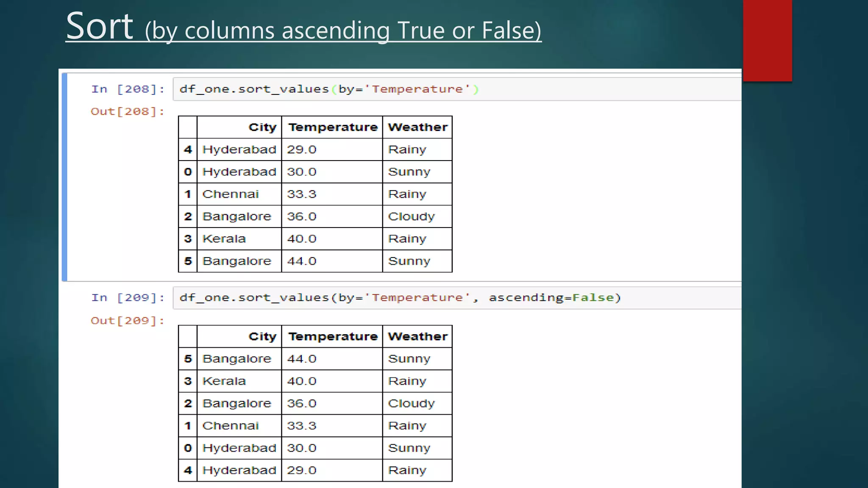The height and width of the screenshot is (488, 868).
Task: Click row index 5 in Out[208] table
Action: tap(188, 261)
